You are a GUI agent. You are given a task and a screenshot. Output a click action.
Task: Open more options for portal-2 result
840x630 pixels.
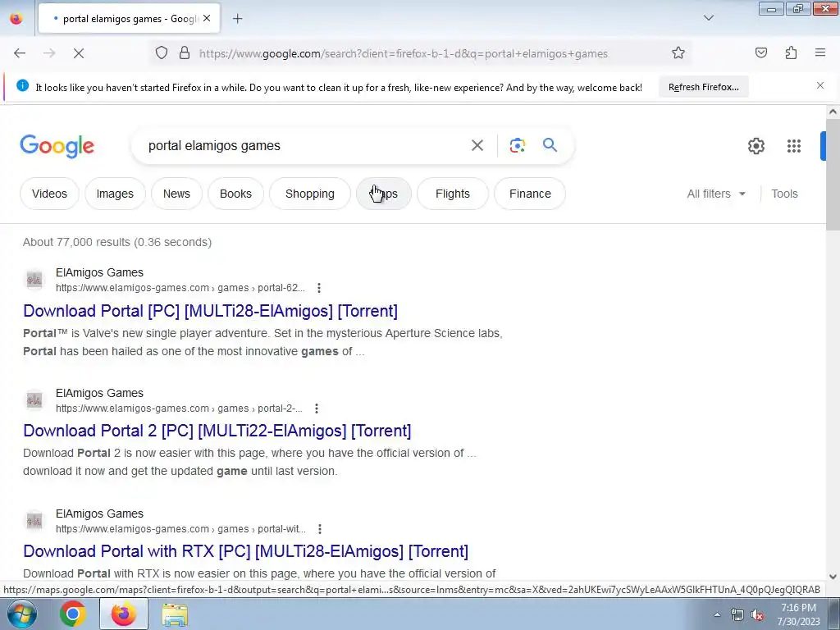(x=317, y=409)
